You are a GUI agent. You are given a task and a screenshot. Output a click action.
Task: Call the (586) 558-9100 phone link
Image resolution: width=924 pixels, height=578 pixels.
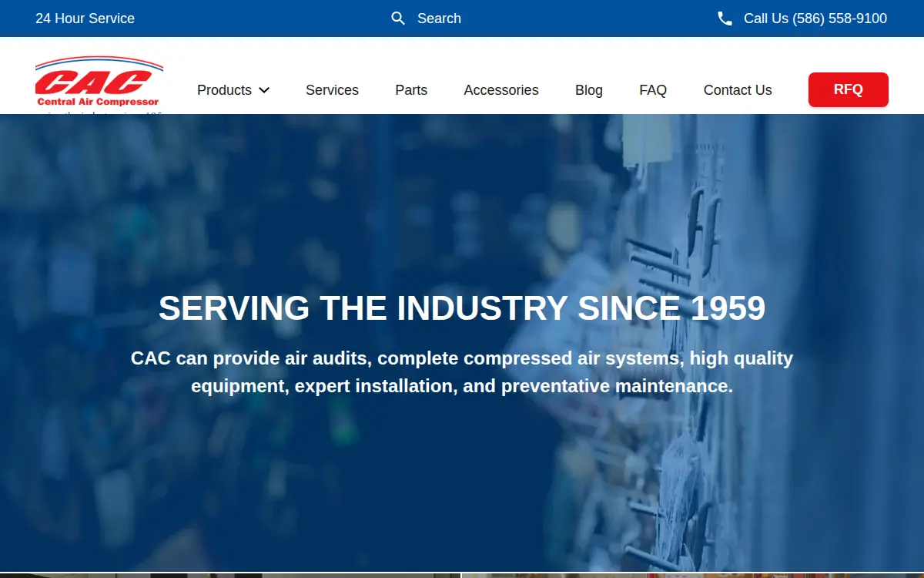click(x=815, y=18)
